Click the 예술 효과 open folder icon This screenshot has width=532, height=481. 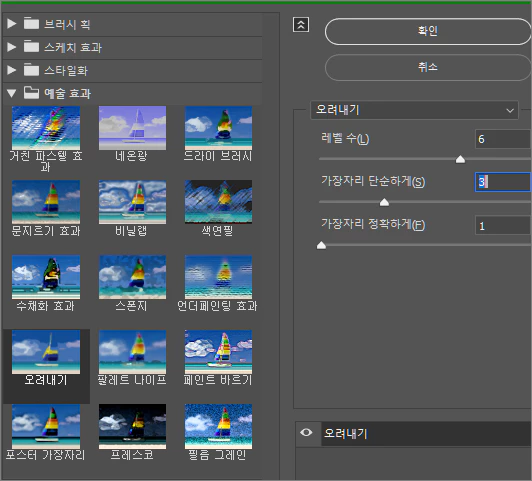pyautogui.click(x=31, y=93)
